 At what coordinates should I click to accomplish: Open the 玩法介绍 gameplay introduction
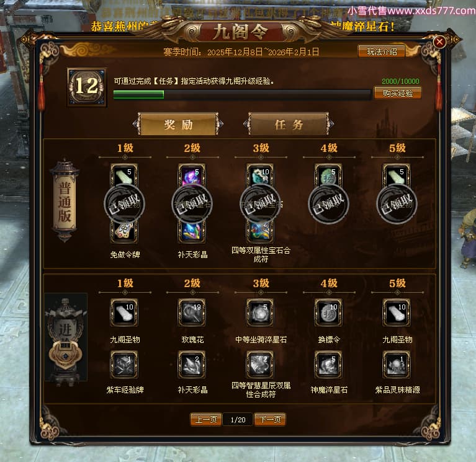pyautogui.click(x=382, y=51)
